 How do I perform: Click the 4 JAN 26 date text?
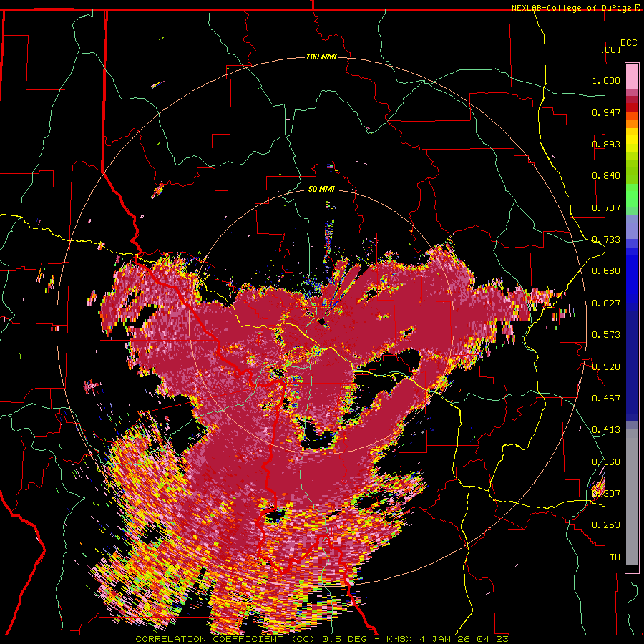(x=444, y=639)
